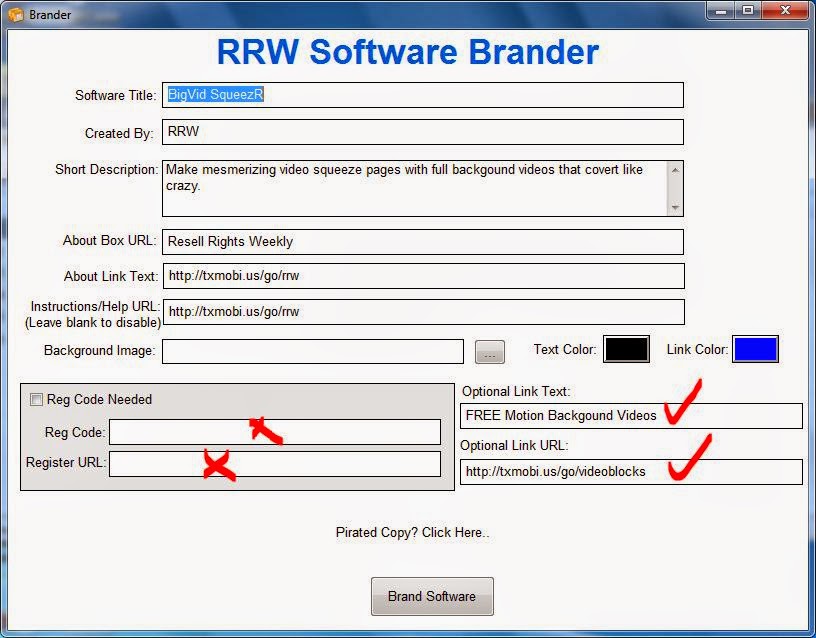This screenshot has width=816, height=638.
Task: Click the Pirated Copy? Click Here link
Action: 412,533
